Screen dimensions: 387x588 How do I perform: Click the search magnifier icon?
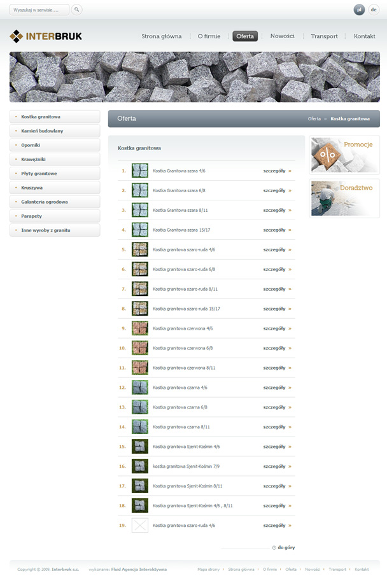pyautogui.click(x=76, y=10)
